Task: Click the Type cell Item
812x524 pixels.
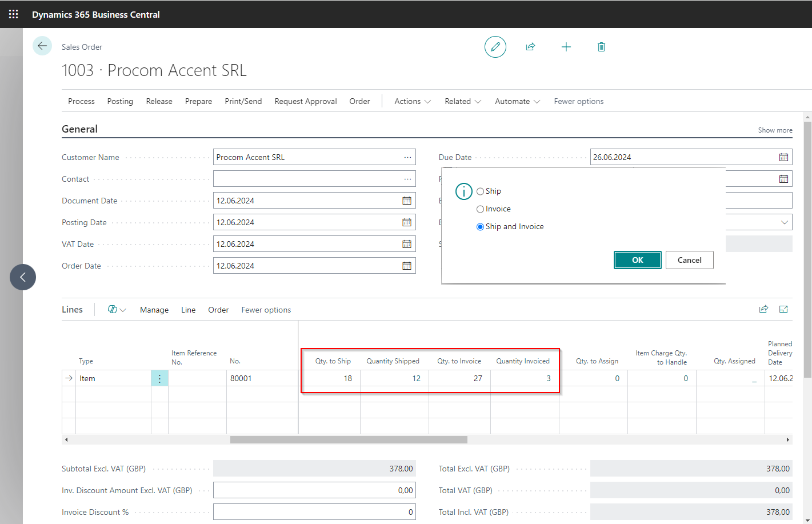Action: coord(113,378)
